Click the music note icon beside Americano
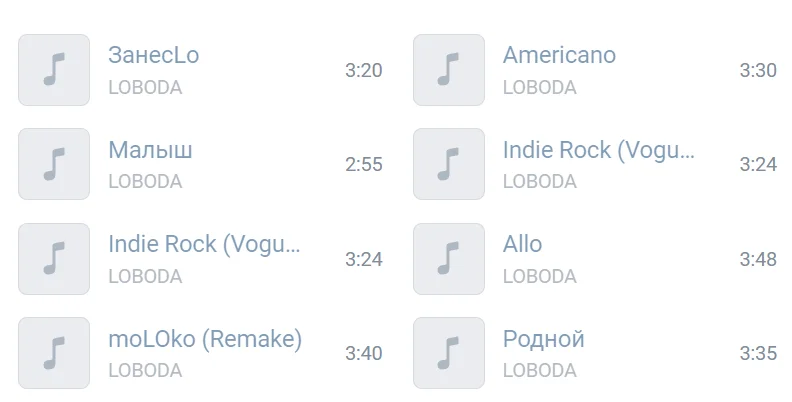792x402 pixels. tap(449, 70)
